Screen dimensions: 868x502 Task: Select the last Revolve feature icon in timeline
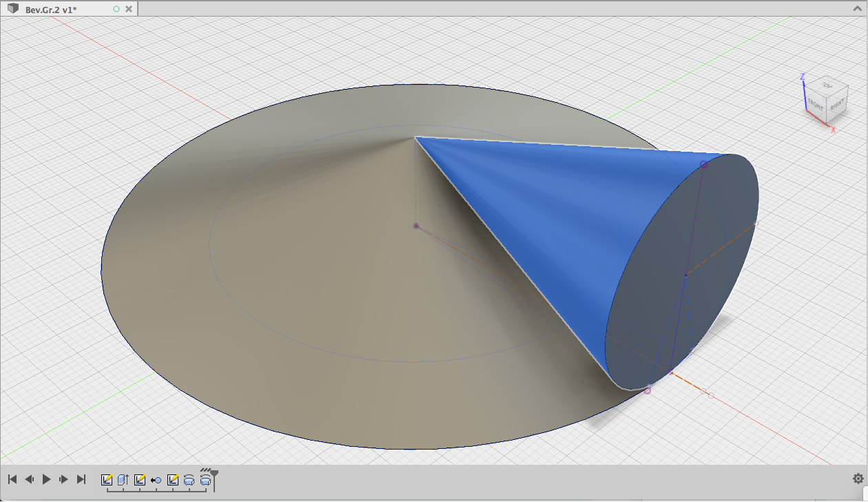point(206,479)
